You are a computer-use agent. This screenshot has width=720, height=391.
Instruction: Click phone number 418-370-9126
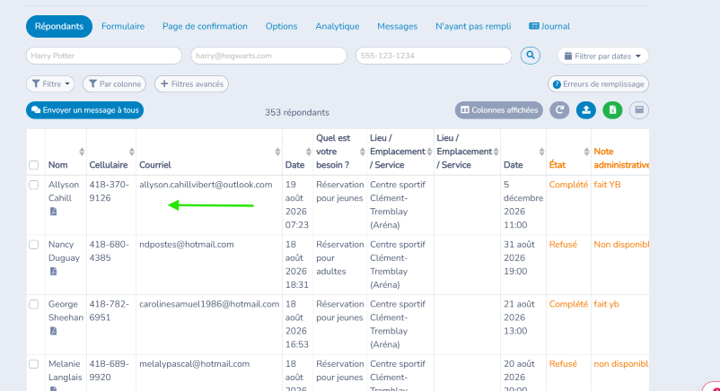[x=109, y=191]
